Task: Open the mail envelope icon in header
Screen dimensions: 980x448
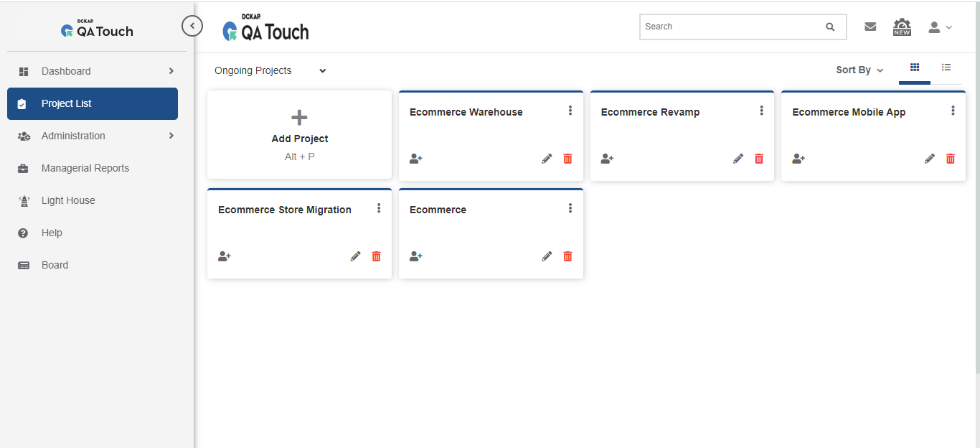Action: [870, 27]
